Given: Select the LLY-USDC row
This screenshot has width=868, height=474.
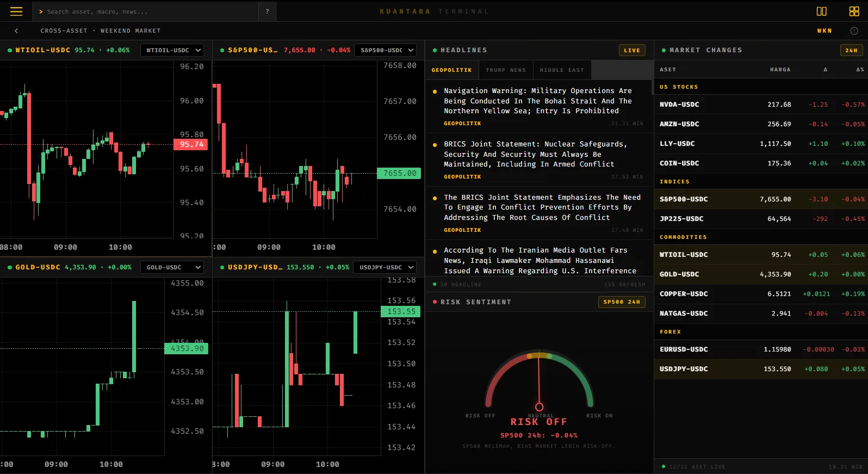Looking at the screenshot, I should pos(761,144).
